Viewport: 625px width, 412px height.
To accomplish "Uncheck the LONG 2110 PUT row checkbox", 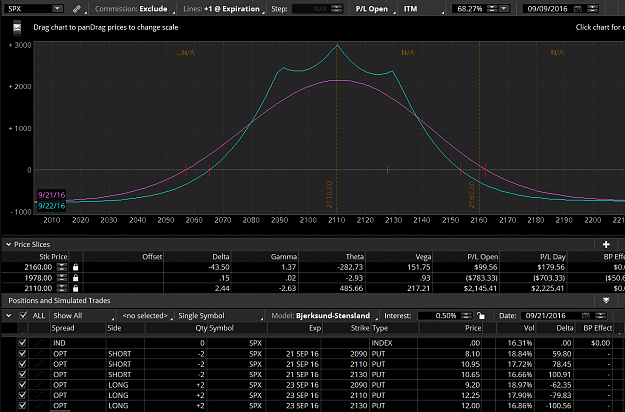I will click(x=22, y=395).
